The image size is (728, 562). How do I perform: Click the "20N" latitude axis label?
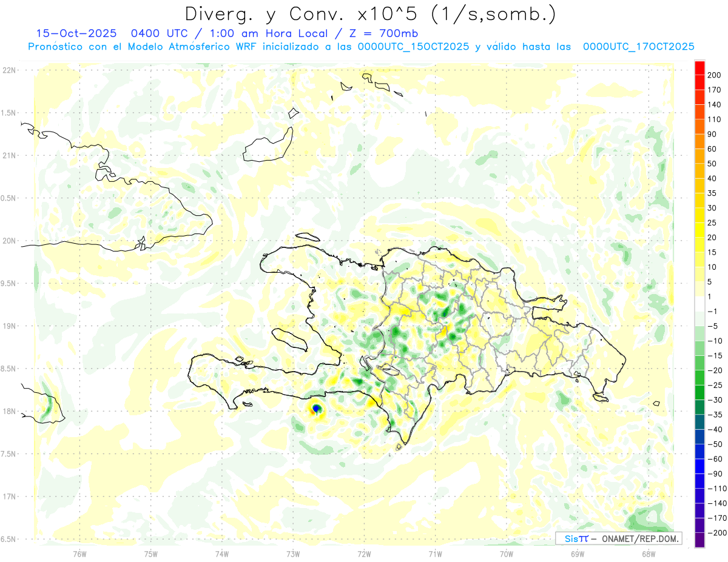click(9, 241)
